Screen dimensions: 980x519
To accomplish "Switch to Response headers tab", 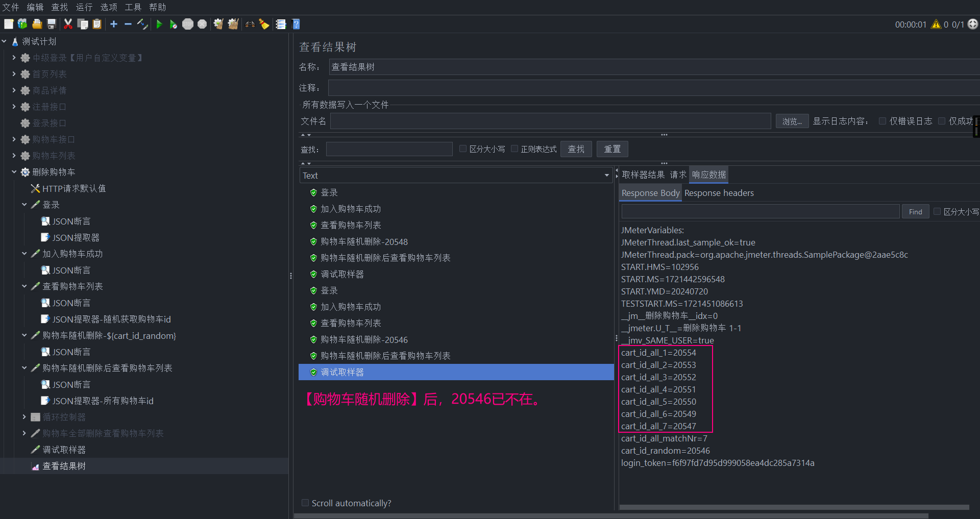I will coord(719,193).
